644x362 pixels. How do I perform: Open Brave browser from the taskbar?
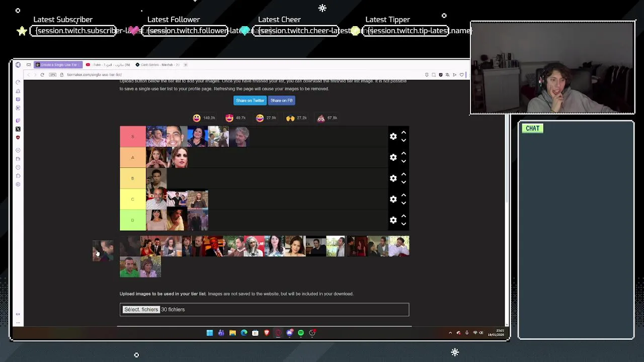[267, 332]
